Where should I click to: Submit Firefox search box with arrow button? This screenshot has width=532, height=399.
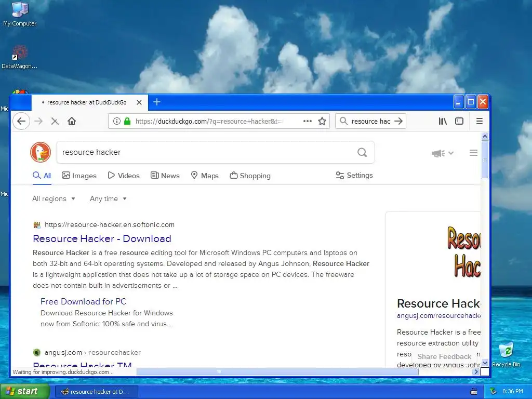pos(398,121)
